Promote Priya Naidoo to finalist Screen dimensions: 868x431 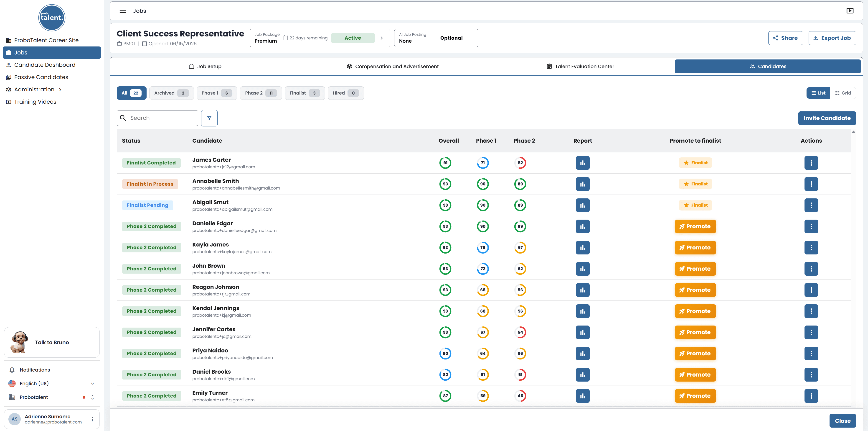pos(695,354)
